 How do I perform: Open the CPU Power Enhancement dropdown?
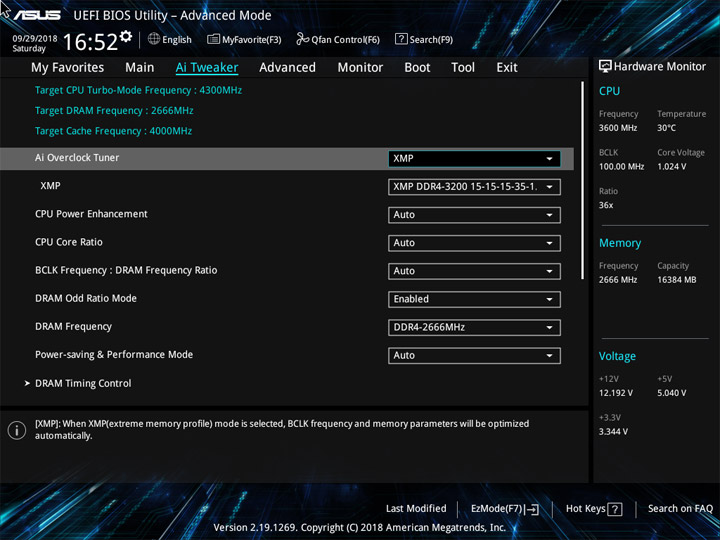click(x=474, y=215)
